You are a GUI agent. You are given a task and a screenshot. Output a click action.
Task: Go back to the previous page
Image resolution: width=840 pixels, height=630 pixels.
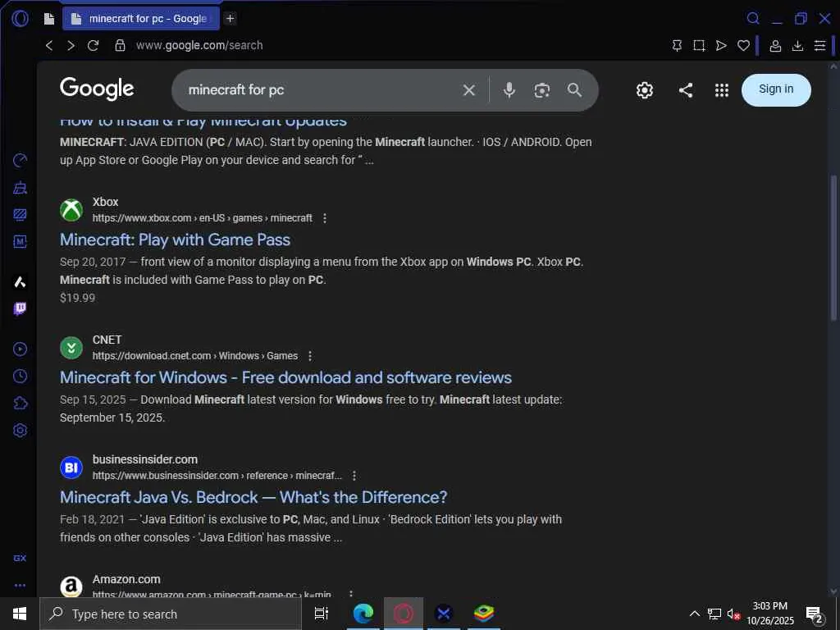49,46
